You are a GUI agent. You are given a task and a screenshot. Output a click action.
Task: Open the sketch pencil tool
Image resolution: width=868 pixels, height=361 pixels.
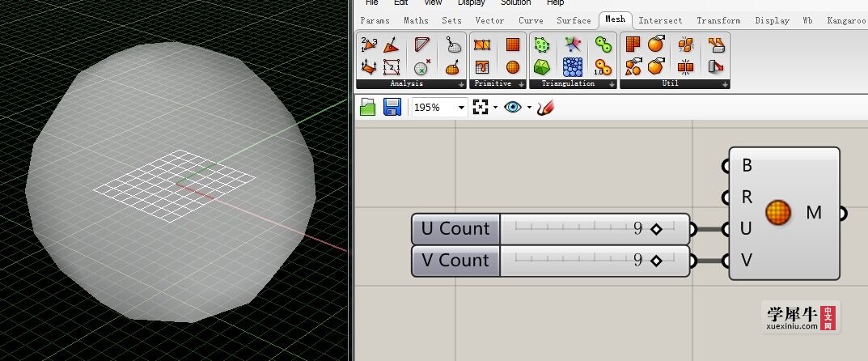[x=545, y=107]
